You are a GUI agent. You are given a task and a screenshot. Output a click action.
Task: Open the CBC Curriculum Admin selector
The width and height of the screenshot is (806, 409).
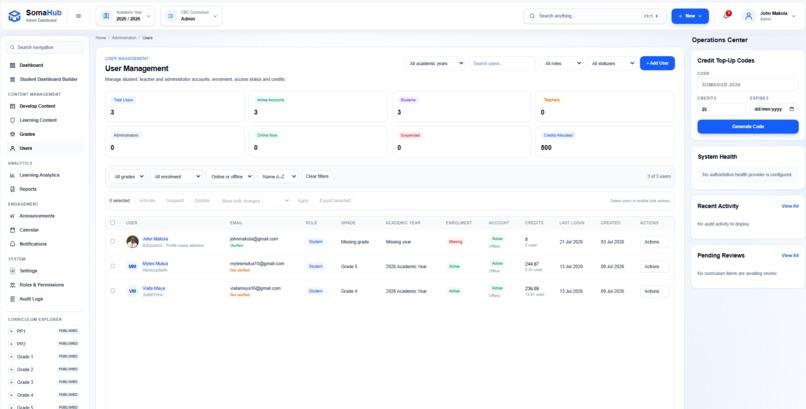coord(191,16)
